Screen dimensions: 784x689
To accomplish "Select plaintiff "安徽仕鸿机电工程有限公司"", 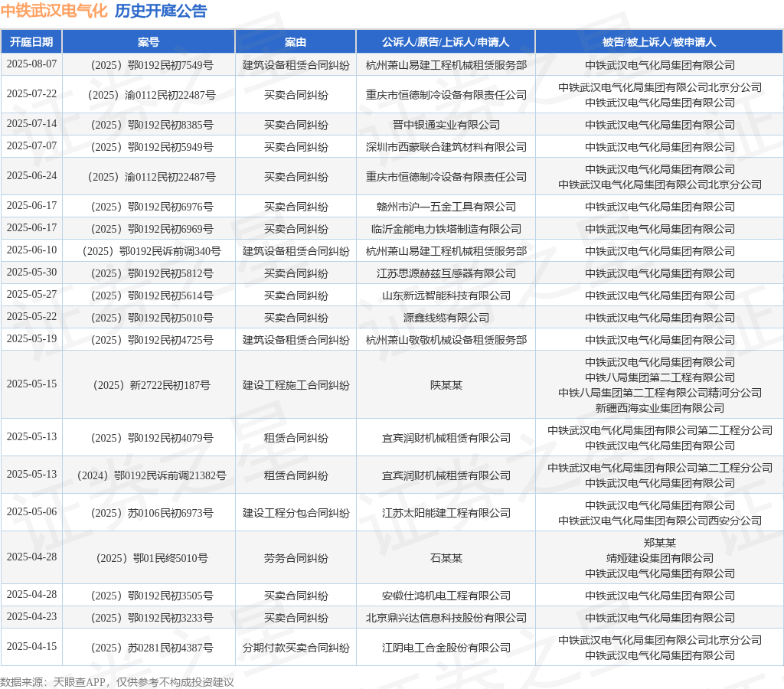I will [x=446, y=596].
